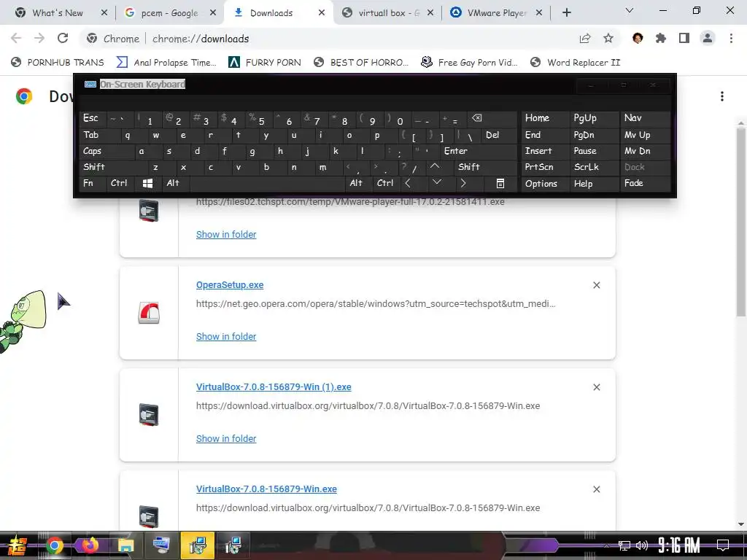Go forward using Chrome forward arrow
Viewport: 747px width, 560px height.
click(x=39, y=38)
